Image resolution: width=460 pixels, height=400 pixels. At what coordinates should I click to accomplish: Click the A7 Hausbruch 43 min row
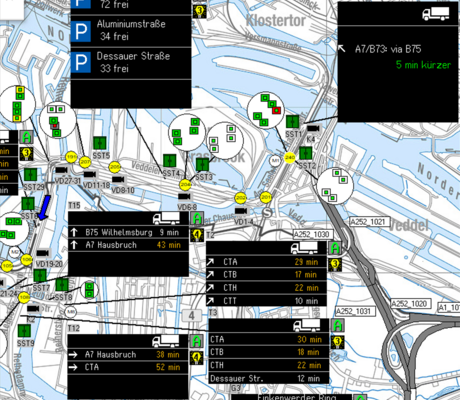pos(128,245)
